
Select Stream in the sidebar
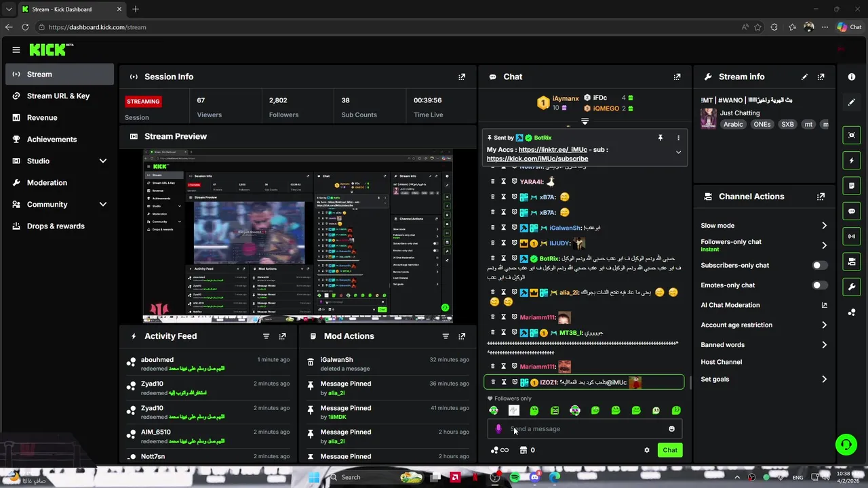[60, 75]
